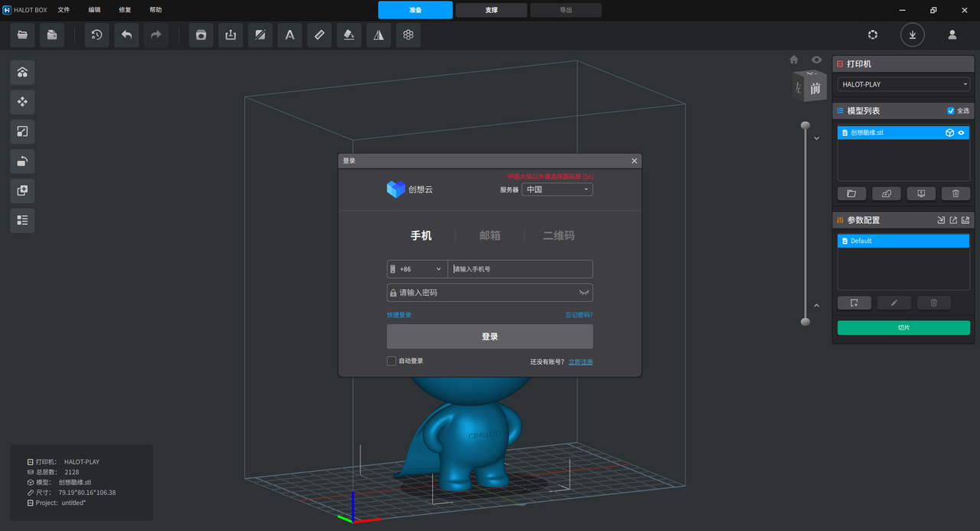This screenshot has width=980, height=531.
Task: Open the 编辑 menu
Action: (94, 10)
